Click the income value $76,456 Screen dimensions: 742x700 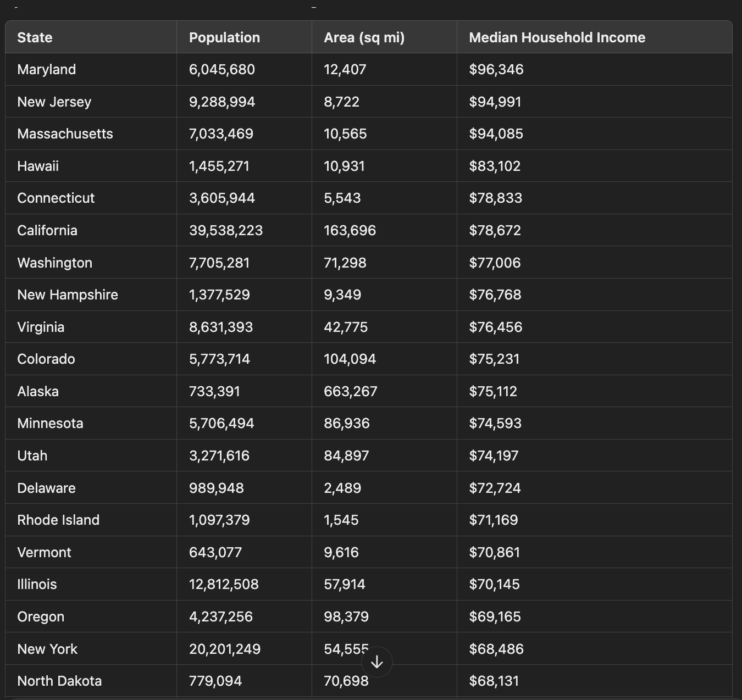click(x=496, y=327)
